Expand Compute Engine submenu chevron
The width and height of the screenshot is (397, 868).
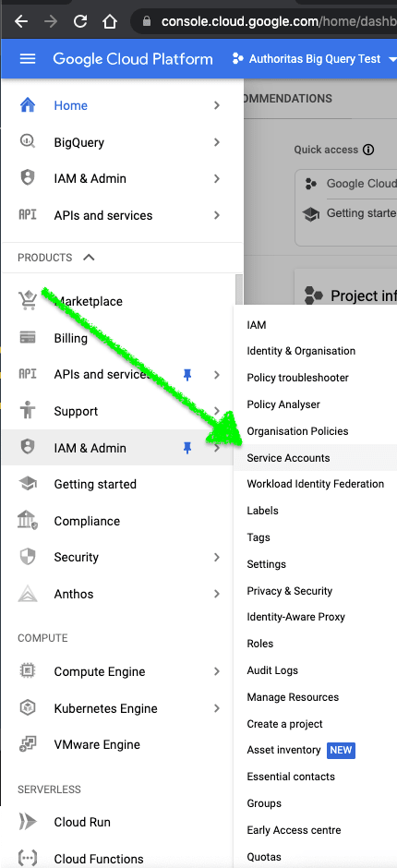(217, 671)
